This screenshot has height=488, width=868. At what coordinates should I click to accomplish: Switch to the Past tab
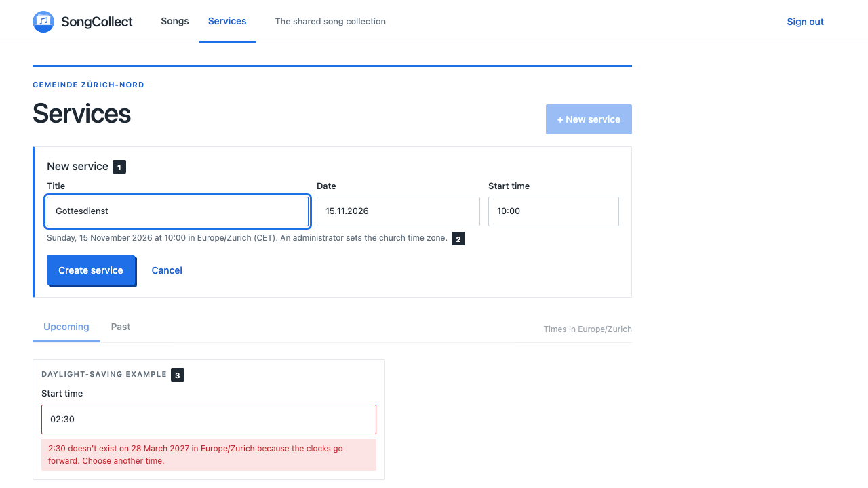(x=121, y=327)
